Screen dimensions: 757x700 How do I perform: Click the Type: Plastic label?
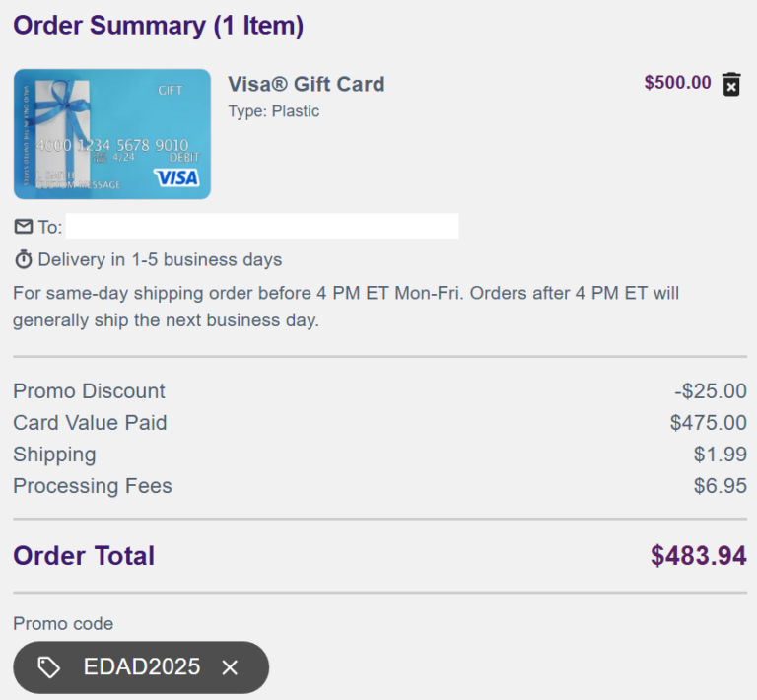(x=273, y=111)
